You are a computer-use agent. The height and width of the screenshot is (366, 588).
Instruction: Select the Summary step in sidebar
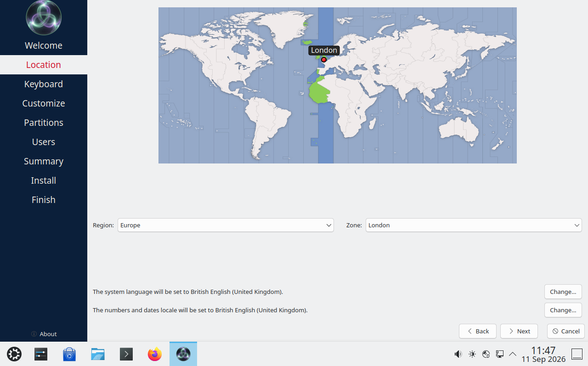click(x=44, y=161)
